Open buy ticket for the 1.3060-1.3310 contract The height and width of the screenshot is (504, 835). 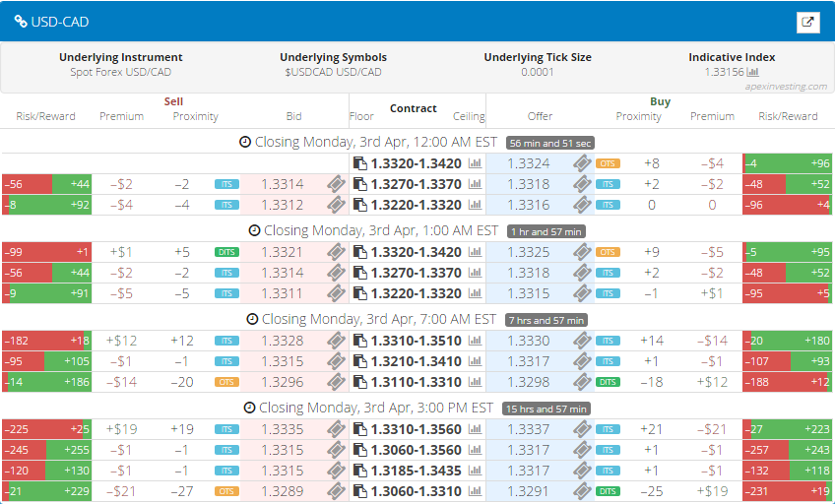[582, 491]
